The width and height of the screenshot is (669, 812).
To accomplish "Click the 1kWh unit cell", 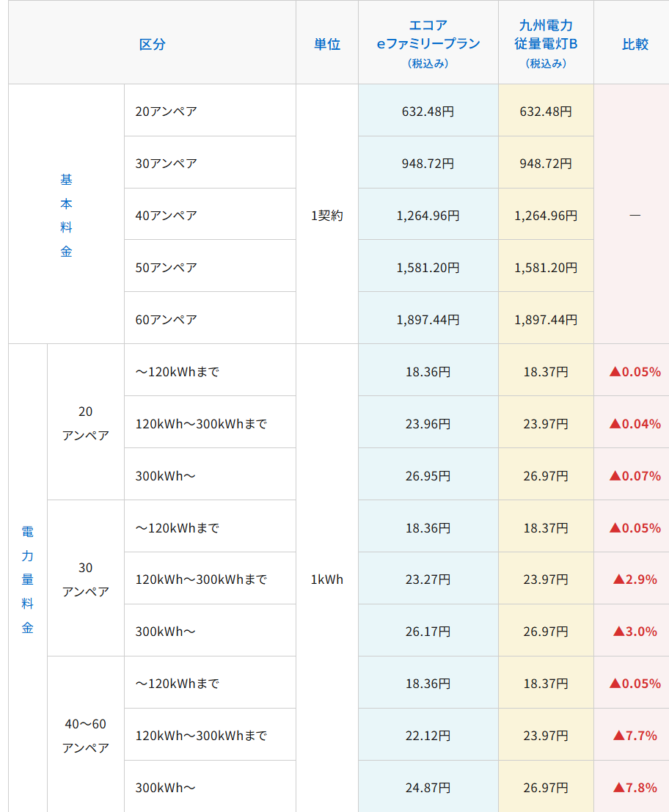I will point(326,578).
